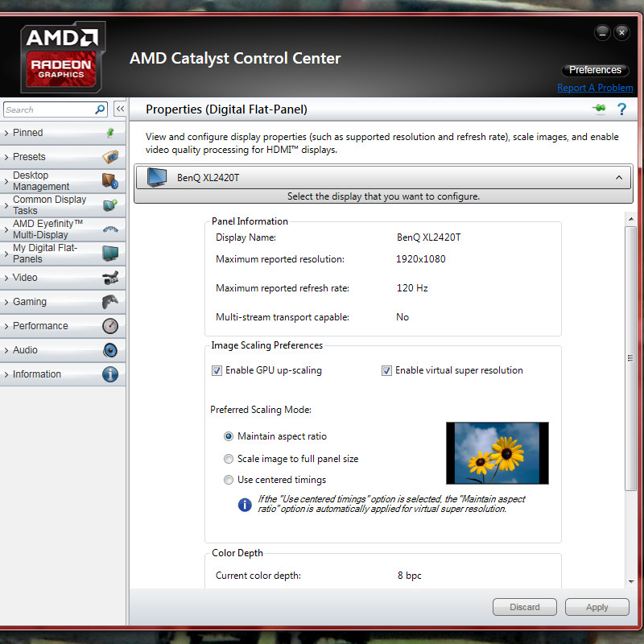Image resolution: width=644 pixels, height=644 pixels.
Task: Click the Common Display Tasks icon
Action: (110, 205)
